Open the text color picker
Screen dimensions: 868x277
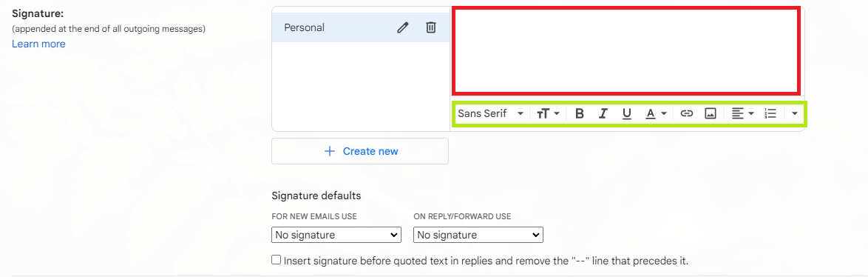(x=656, y=113)
